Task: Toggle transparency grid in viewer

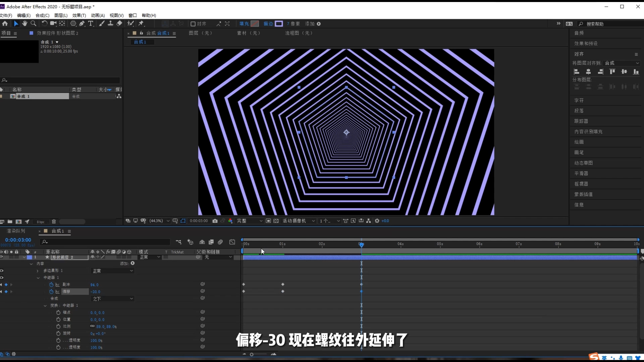Action: coord(276,221)
